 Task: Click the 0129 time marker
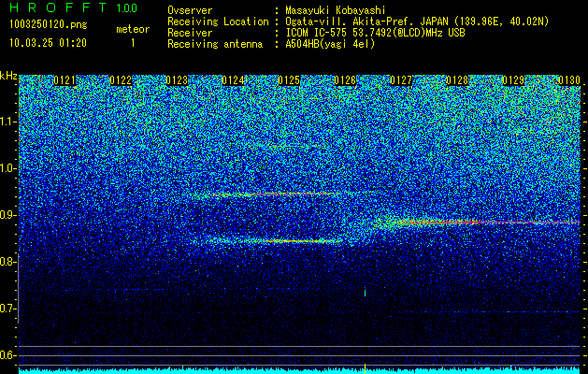pyautogui.click(x=513, y=80)
